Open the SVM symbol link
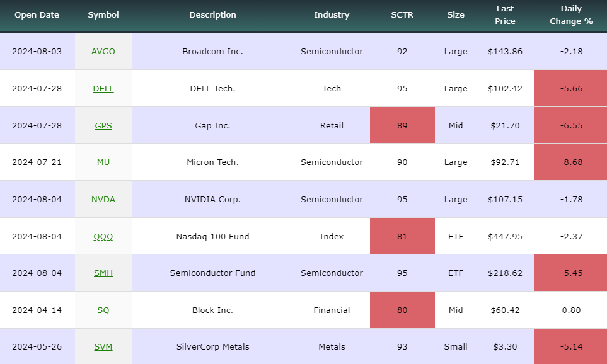607x364 pixels. [103, 347]
